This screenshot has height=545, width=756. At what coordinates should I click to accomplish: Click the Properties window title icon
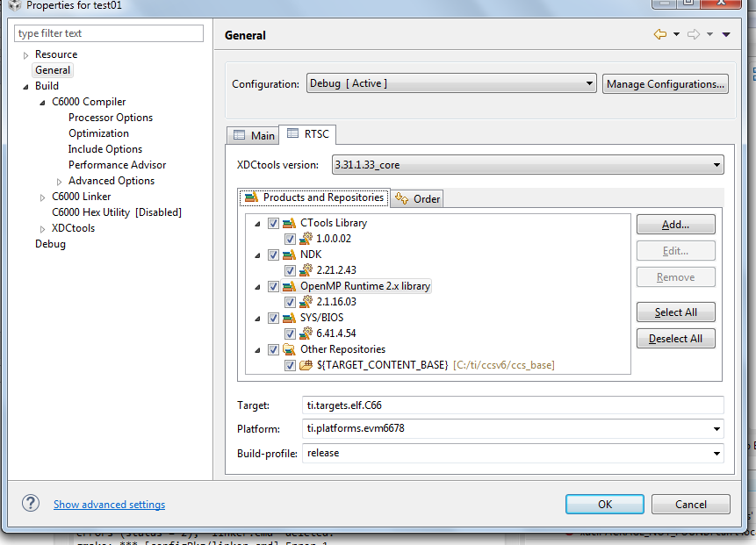14,5
